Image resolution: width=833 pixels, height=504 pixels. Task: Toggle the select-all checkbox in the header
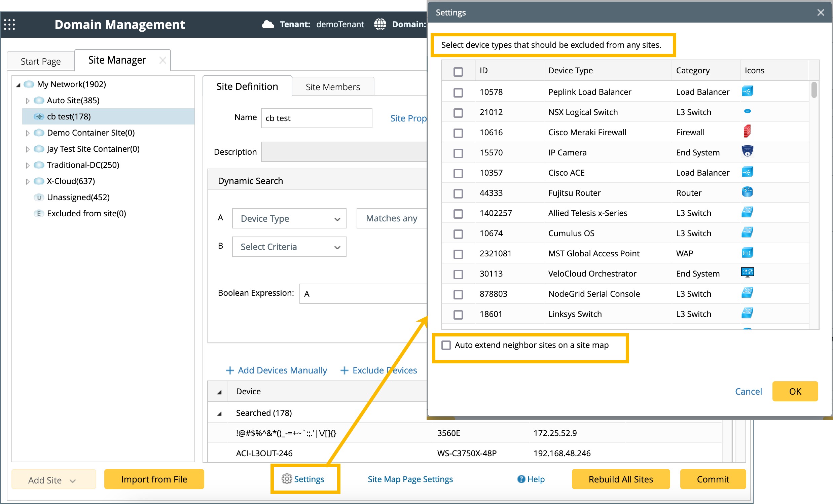tap(458, 72)
